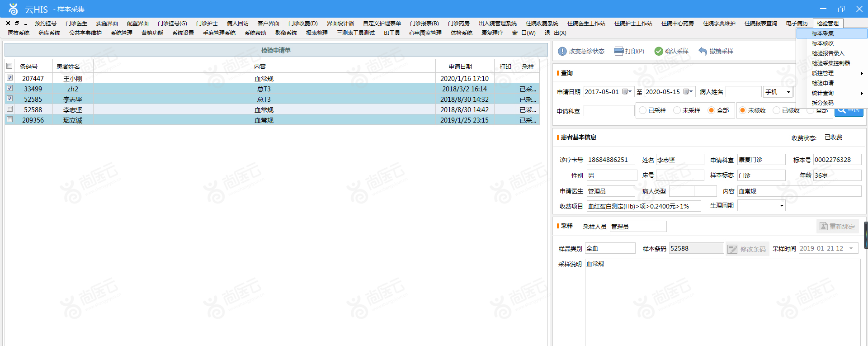Open the 系统帮助 menu
868x346 pixels.
click(x=255, y=33)
